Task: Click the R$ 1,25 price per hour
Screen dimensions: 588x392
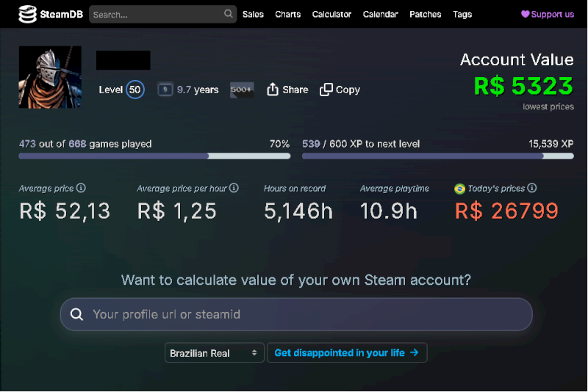Action: click(176, 211)
